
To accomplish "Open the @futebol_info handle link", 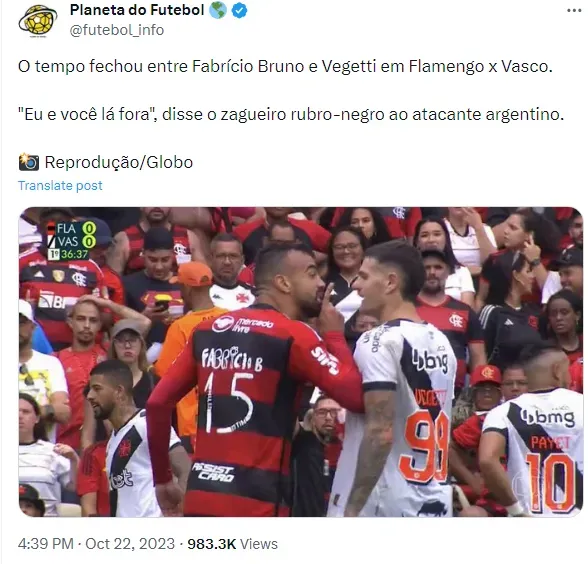I will pyautogui.click(x=117, y=30).
